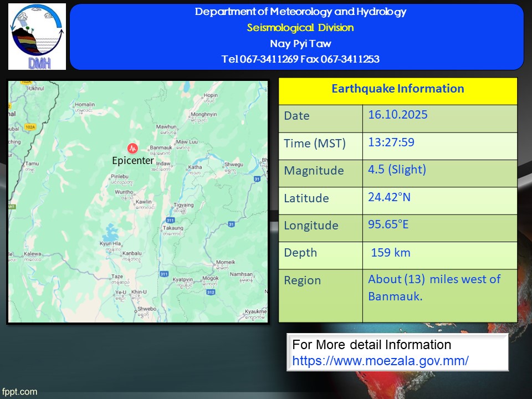Screen dimensions: 532x399
Task: Click the 311 road shield near Tigyaing
Action: [171, 220]
